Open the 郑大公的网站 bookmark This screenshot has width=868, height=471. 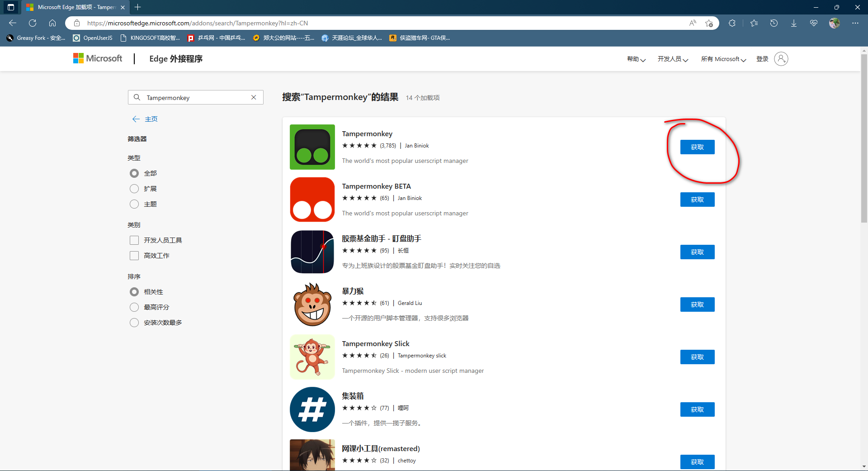(x=284, y=38)
